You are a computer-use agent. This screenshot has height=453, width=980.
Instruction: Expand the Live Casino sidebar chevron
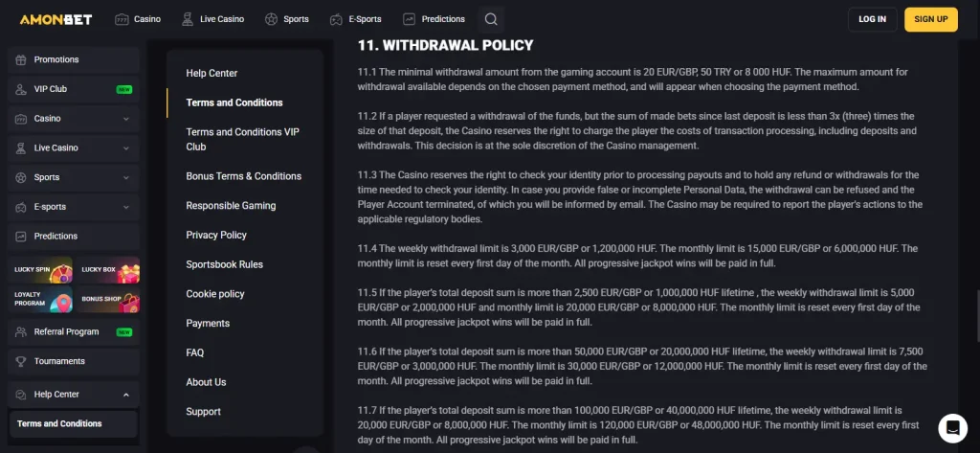tap(126, 147)
